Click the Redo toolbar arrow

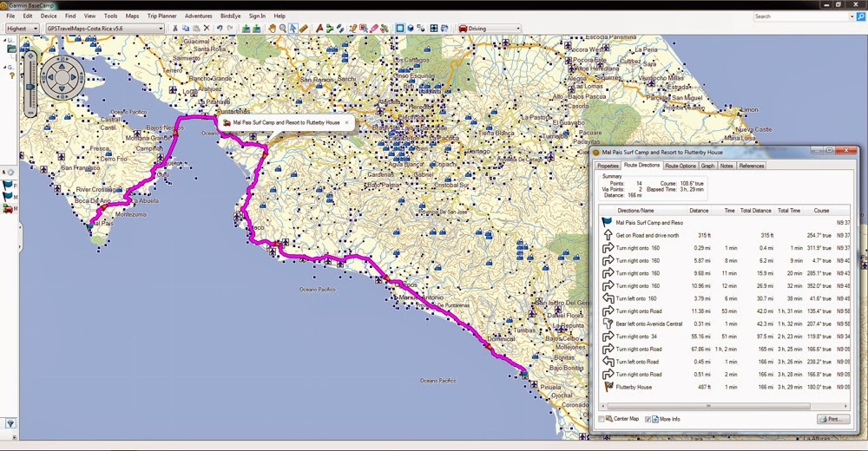pyautogui.click(x=230, y=29)
